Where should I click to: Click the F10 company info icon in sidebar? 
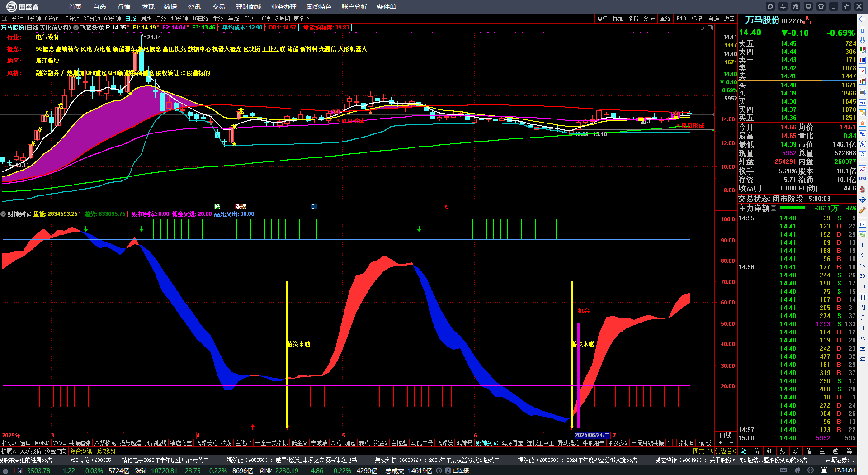coord(863,102)
